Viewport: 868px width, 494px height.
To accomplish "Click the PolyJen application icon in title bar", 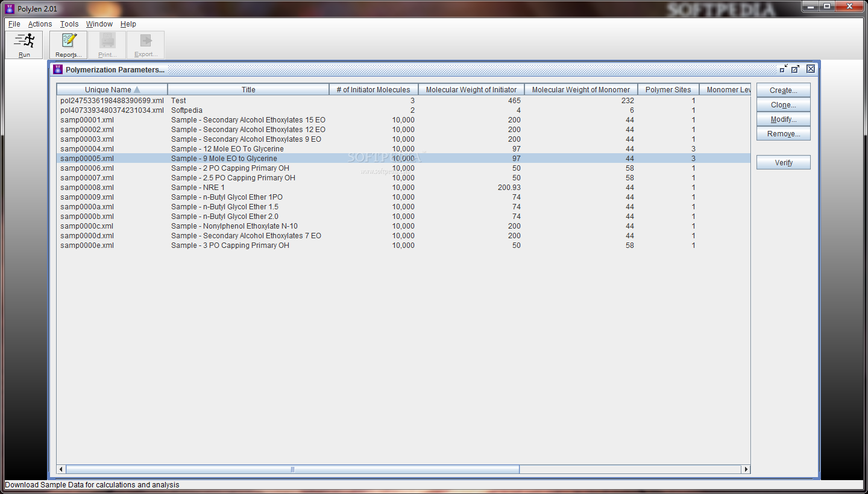I will 10,8.
